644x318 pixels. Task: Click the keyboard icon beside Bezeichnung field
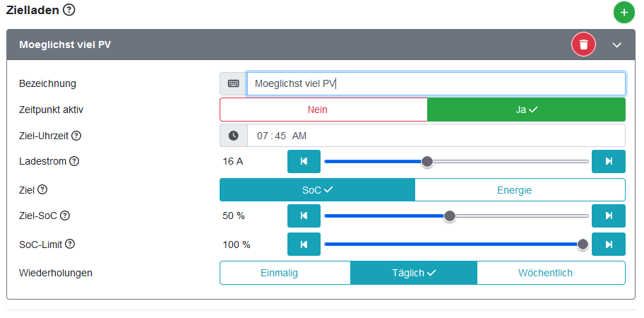point(233,83)
